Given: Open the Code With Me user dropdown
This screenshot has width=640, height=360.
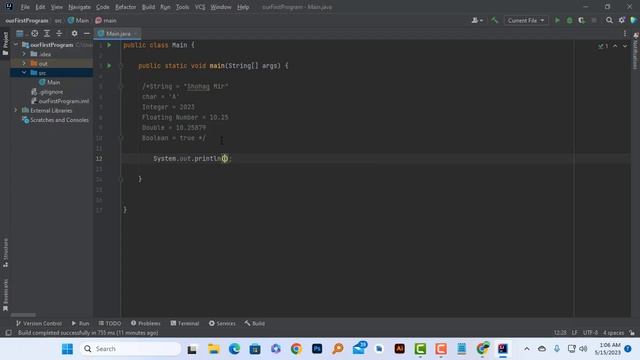Looking at the screenshot, I should click(x=477, y=20).
